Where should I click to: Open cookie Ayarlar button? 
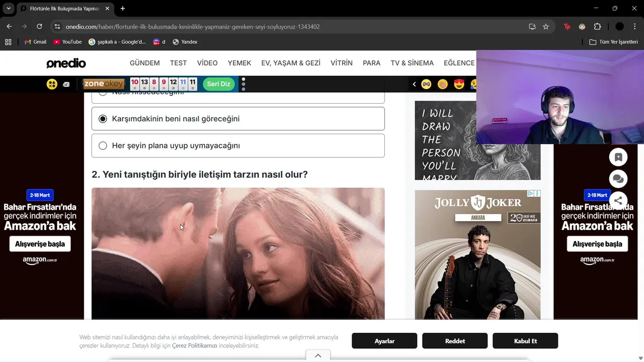tap(384, 341)
